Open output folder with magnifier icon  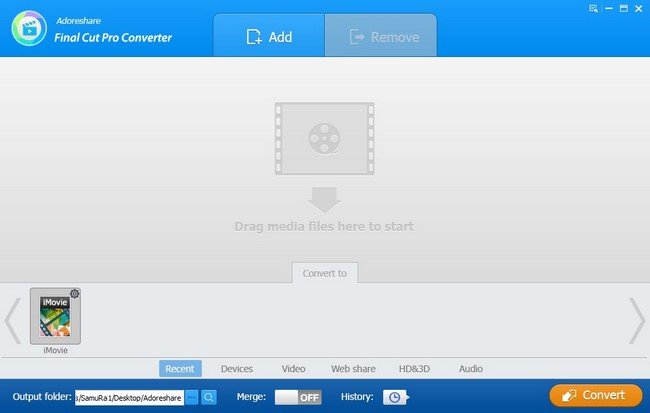point(209,397)
